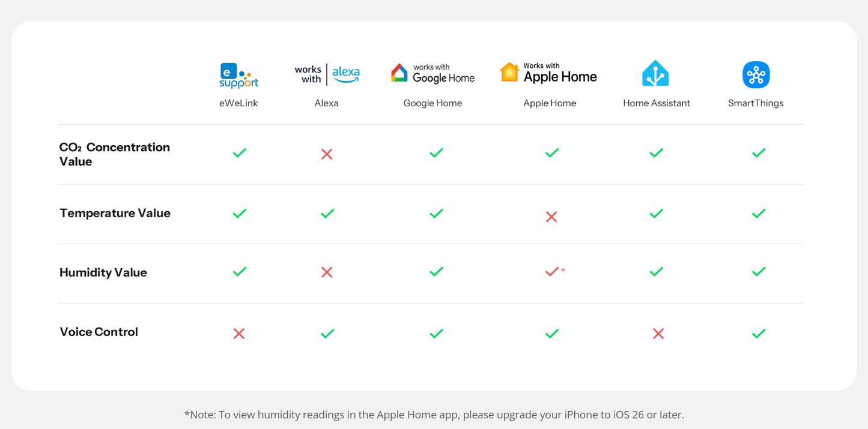Click Alexa's red cross for CO₂ Concentration

click(327, 154)
